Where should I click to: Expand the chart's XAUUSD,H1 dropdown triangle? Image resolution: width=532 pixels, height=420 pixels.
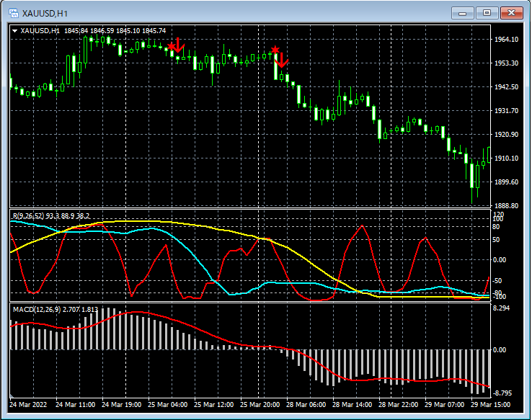(14, 31)
